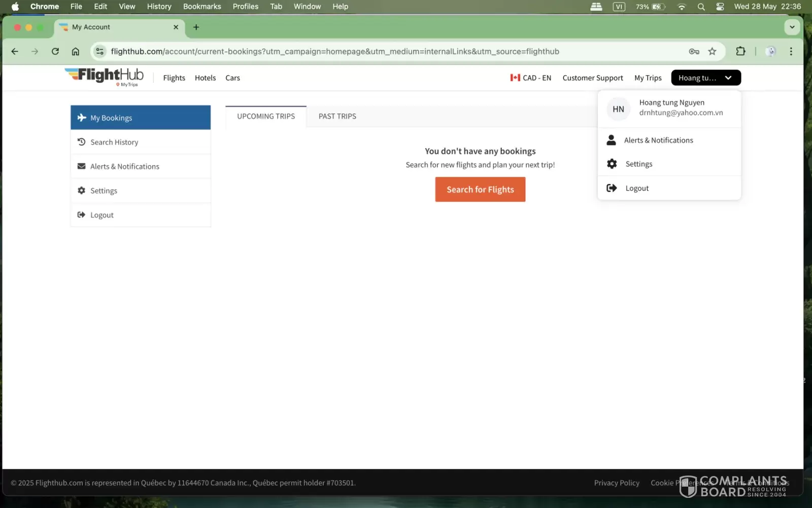Switch to the PAST TRIPS tab
The image size is (812, 508).
coord(337,116)
